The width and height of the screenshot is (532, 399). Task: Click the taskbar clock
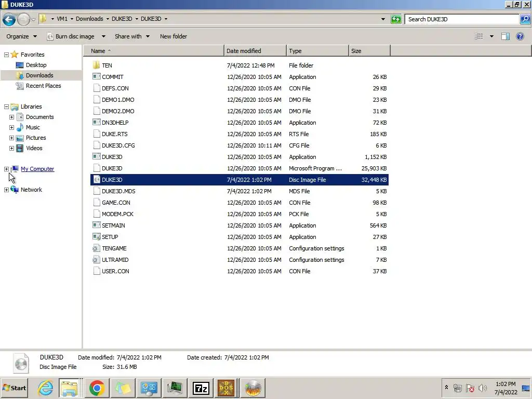(506, 388)
